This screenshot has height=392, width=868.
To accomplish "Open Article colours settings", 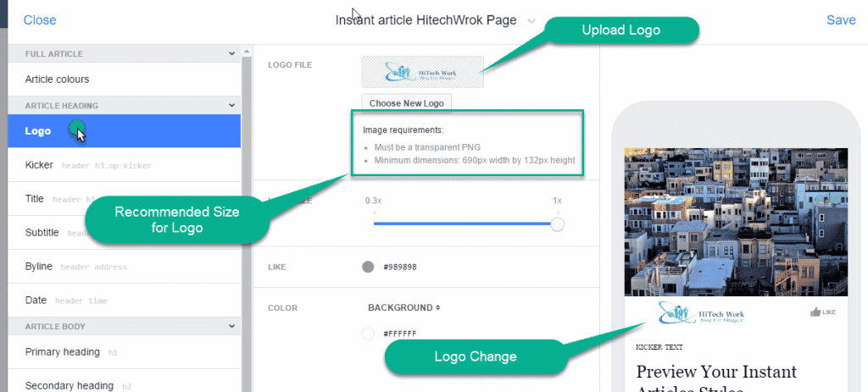I will [x=125, y=80].
